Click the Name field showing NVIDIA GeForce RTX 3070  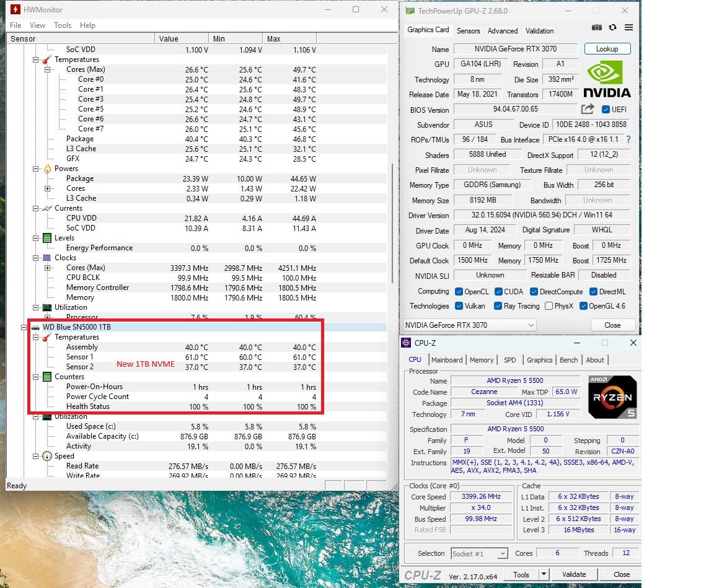click(516, 49)
